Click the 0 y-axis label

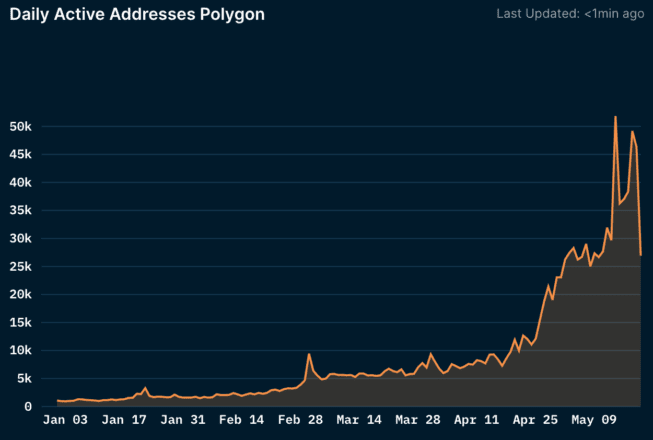point(28,407)
